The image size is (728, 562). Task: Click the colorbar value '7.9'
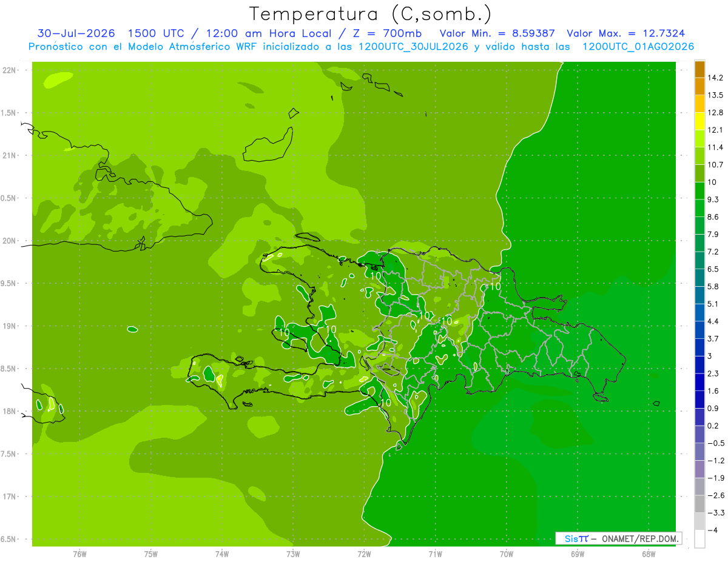[x=713, y=235]
